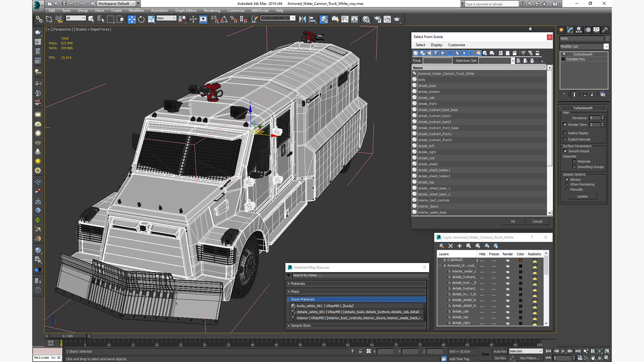The width and height of the screenshot is (644, 362).
Task: Open the Graph Editors menu
Action: click(186, 10)
